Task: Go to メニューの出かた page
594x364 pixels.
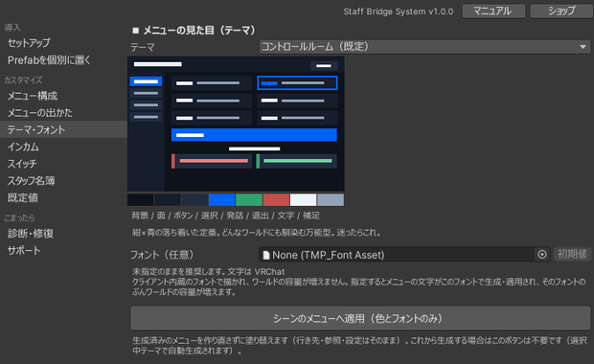Action: pyautogui.click(x=40, y=112)
